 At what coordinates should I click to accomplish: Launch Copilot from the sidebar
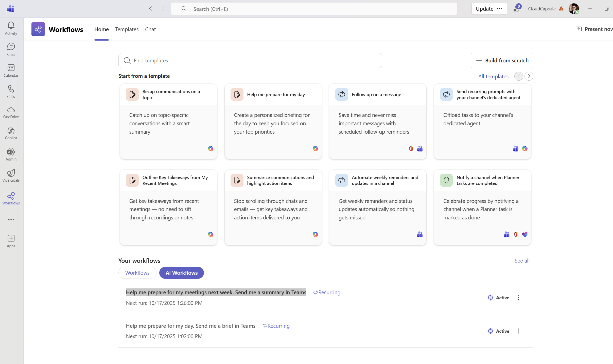coord(11,133)
